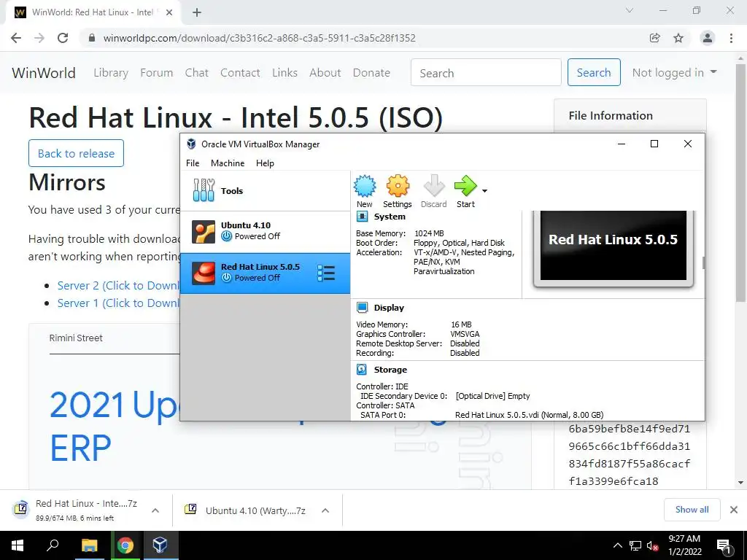Image resolution: width=747 pixels, height=560 pixels.
Task: Open the Chat nav item
Action: pyautogui.click(x=197, y=73)
